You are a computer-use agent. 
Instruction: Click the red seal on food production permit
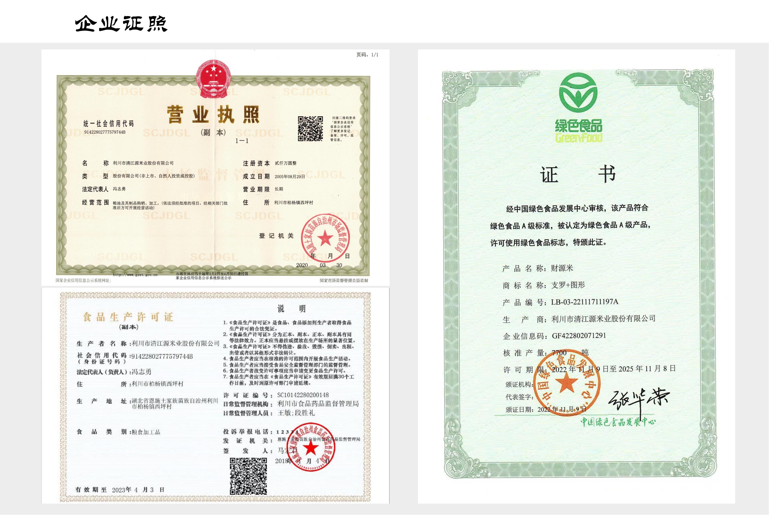[x=311, y=447]
